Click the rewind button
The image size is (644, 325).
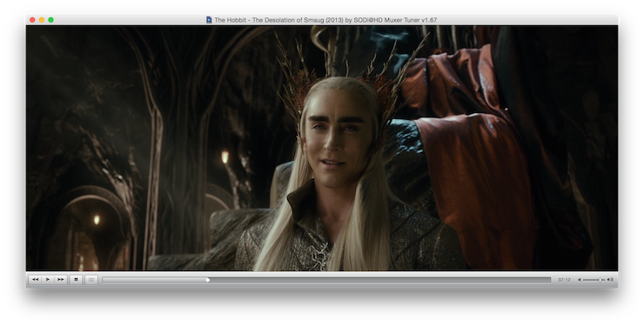coord(35,280)
